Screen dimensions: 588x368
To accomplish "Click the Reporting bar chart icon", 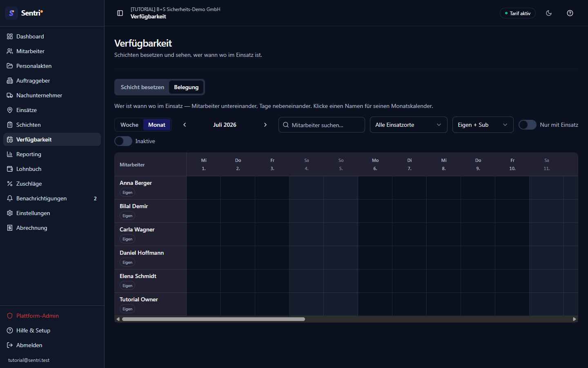I will [10, 154].
